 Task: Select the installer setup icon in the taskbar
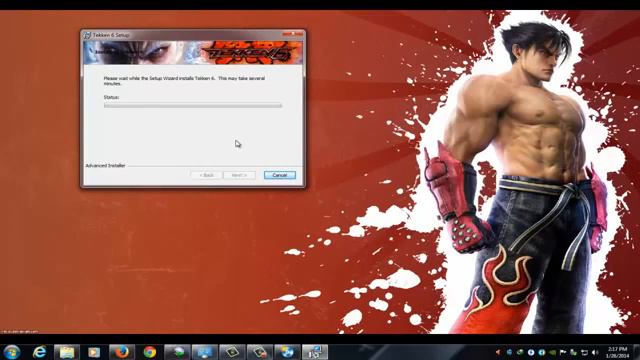(x=315, y=352)
